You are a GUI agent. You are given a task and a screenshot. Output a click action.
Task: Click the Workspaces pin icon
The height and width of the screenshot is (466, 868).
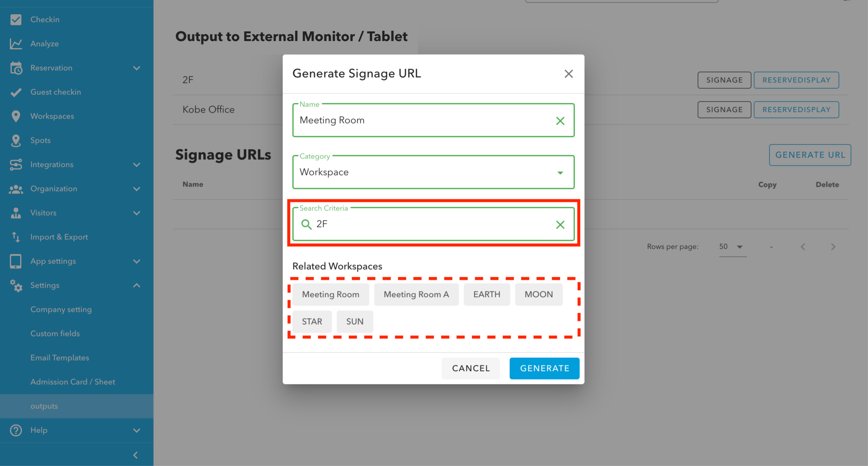click(x=16, y=116)
